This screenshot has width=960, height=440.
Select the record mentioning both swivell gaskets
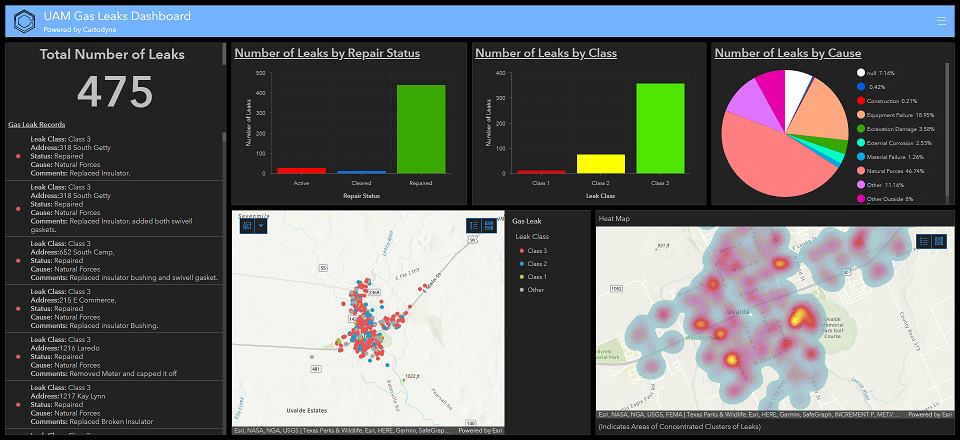pos(114,209)
